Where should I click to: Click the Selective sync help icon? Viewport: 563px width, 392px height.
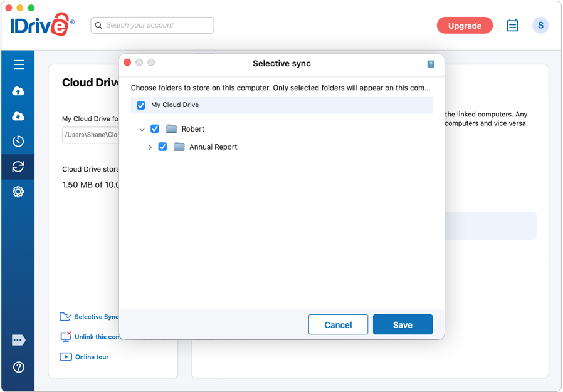431,64
